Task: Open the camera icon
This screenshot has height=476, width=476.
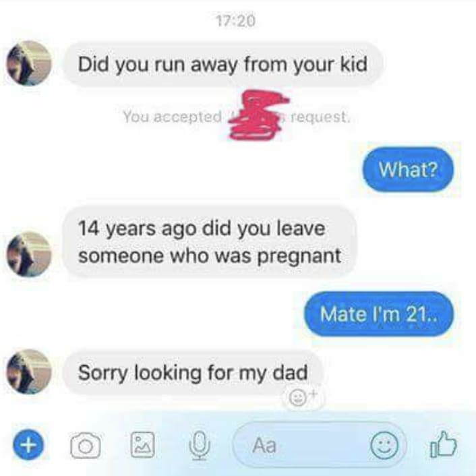Action: (x=86, y=446)
